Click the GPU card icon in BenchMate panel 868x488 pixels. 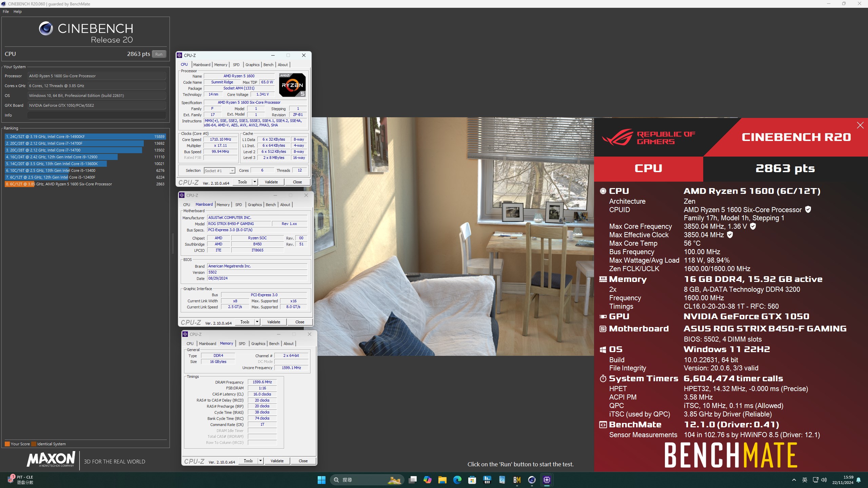click(603, 317)
